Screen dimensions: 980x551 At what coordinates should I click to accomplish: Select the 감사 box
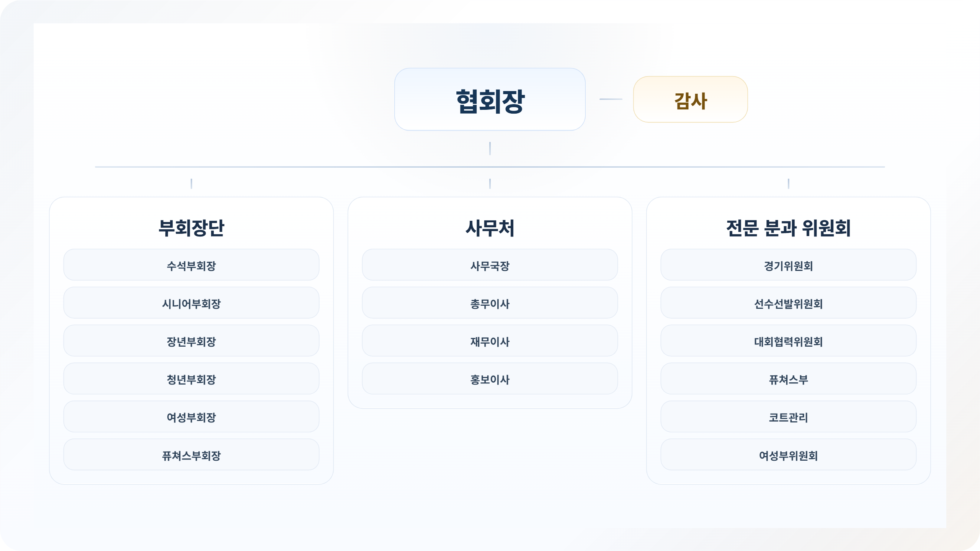[690, 99]
